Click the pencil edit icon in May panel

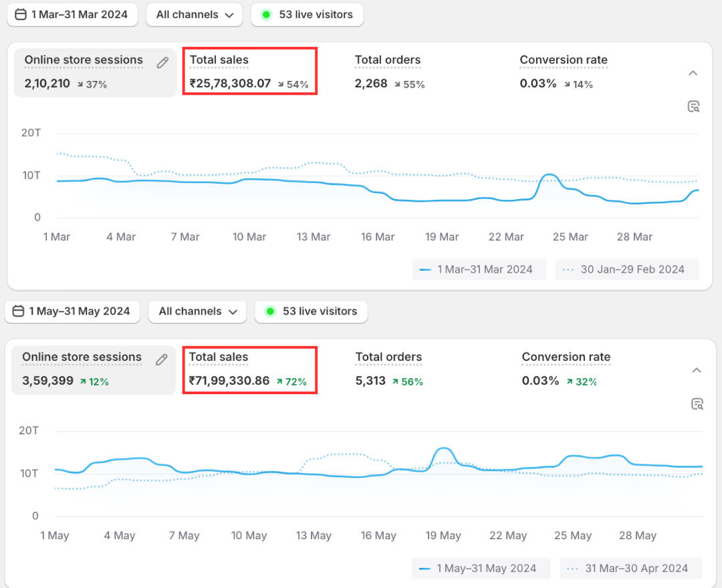coord(161,360)
